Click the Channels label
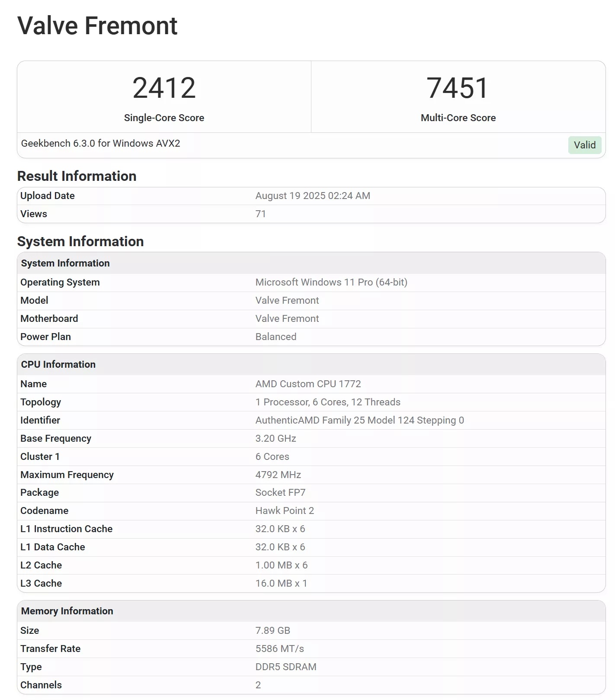 tap(41, 685)
